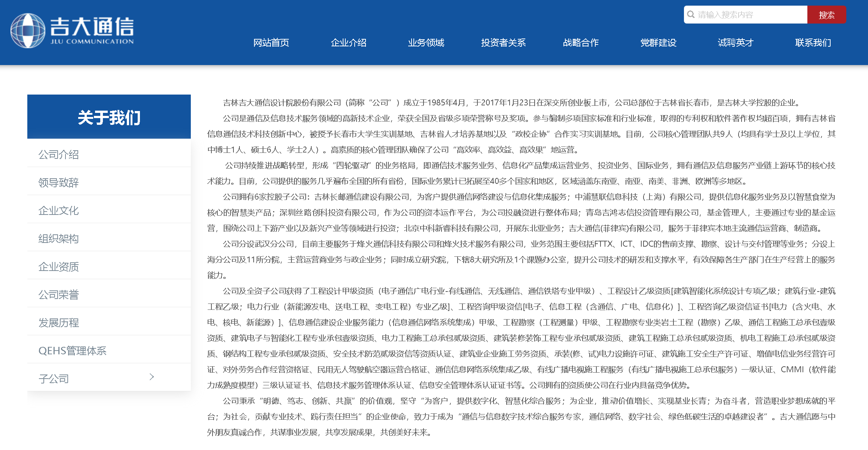Click the paragraph beginning 公司及全资子公司获得了工程设计甲级资质
Viewport: 868px width, 450px height.
pos(521,338)
